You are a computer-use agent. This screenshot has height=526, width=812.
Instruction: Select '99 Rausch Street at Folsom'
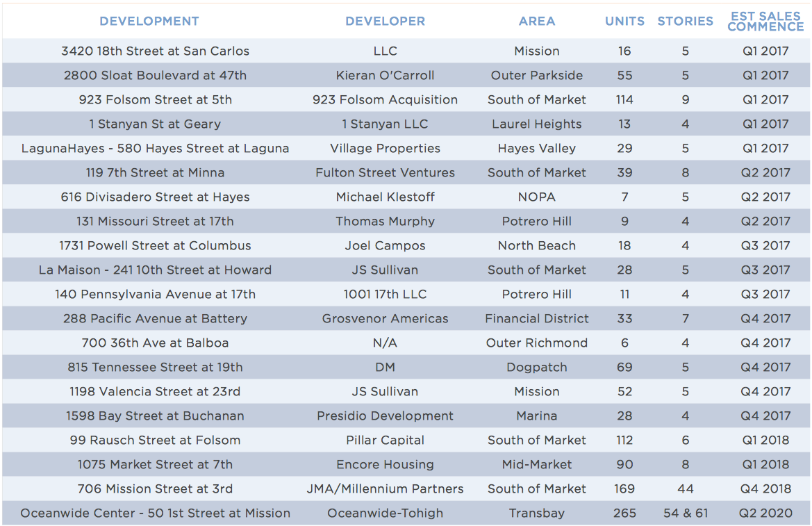(x=155, y=441)
